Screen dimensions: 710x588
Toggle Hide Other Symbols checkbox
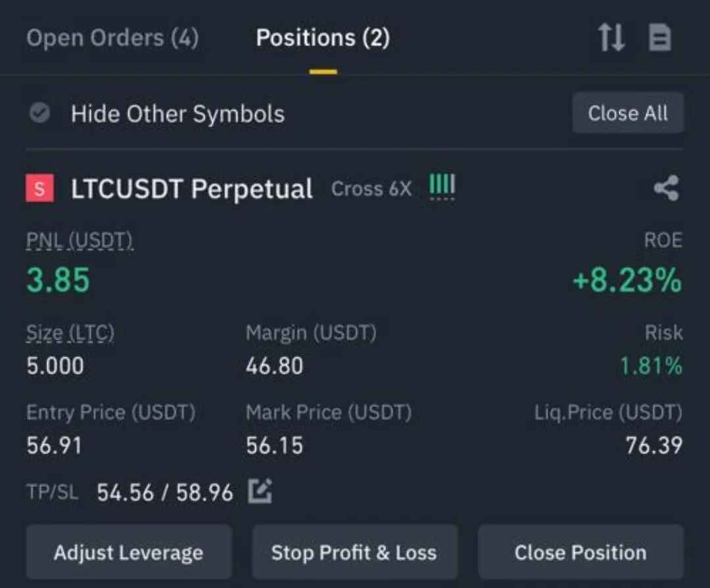tap(40, 113)
